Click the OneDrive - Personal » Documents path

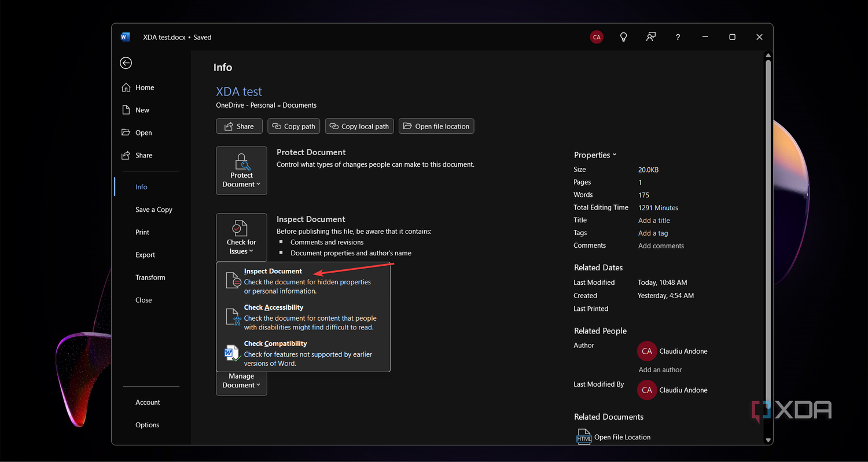coord(266,105)
